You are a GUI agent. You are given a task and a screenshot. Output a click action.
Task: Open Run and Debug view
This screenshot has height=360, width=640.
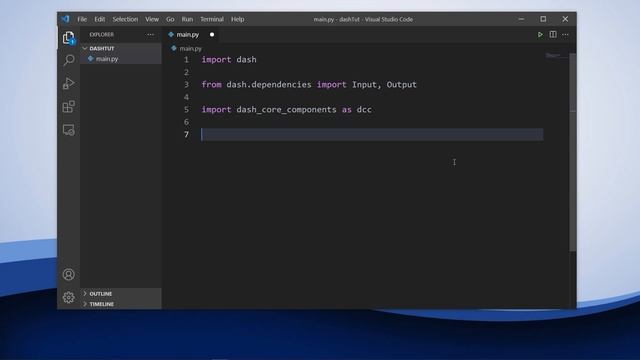click(69, 83)
